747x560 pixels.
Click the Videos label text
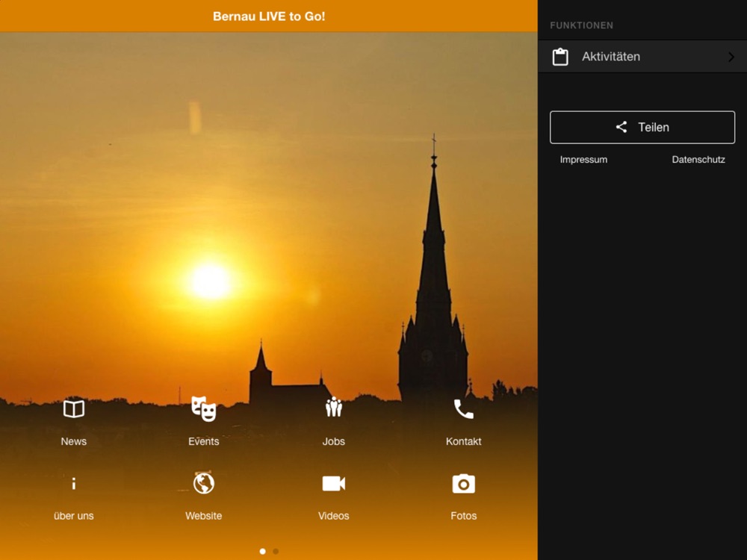333,516
